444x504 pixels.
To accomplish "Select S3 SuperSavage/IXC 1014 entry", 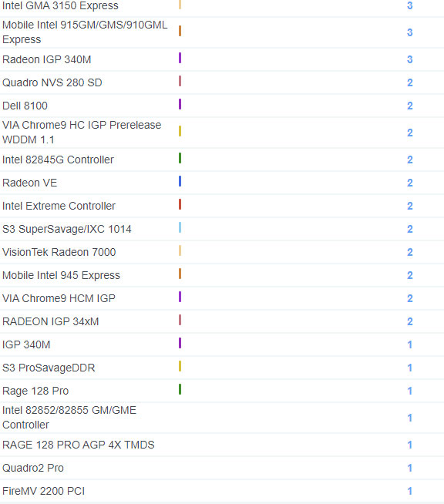I will pyautogui.click(x=67, y=229).
